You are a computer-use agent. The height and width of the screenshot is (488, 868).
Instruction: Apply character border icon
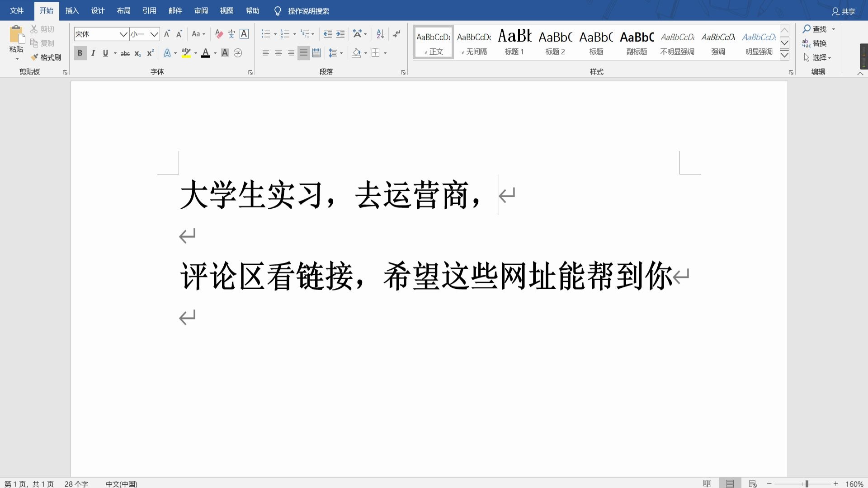(244, 34)
